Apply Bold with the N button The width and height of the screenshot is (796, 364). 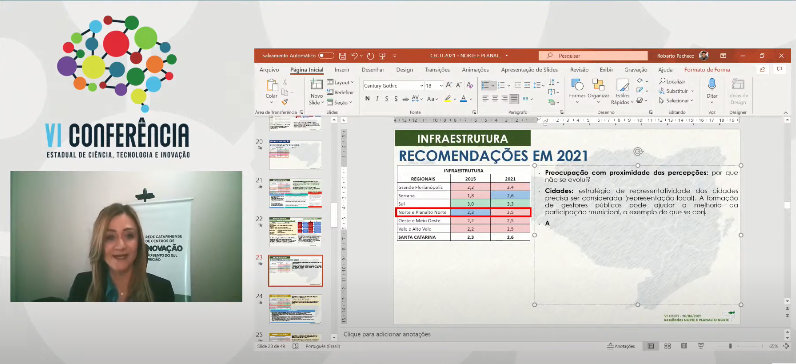(x=368, y=98)
